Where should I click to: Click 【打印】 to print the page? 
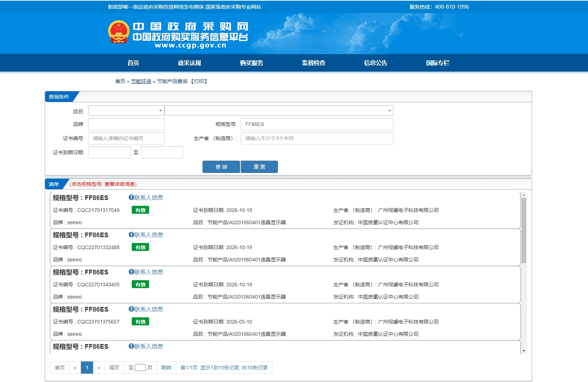pos(199,81)
